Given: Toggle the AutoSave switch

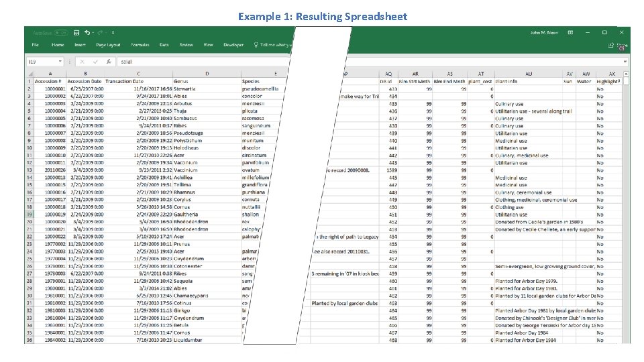Looking at the screenshot, I should click(61, 32).
